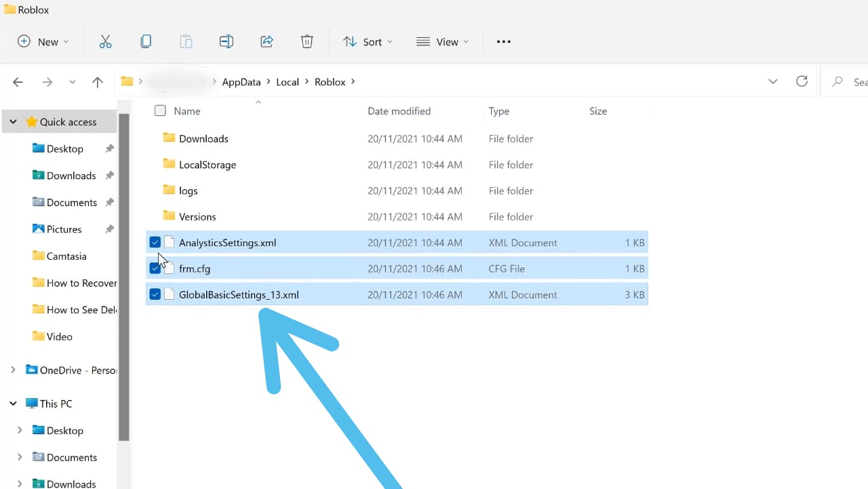The image size is (868, 489).
Task: Sort by the Size column header
Action: tap(598, 111)
